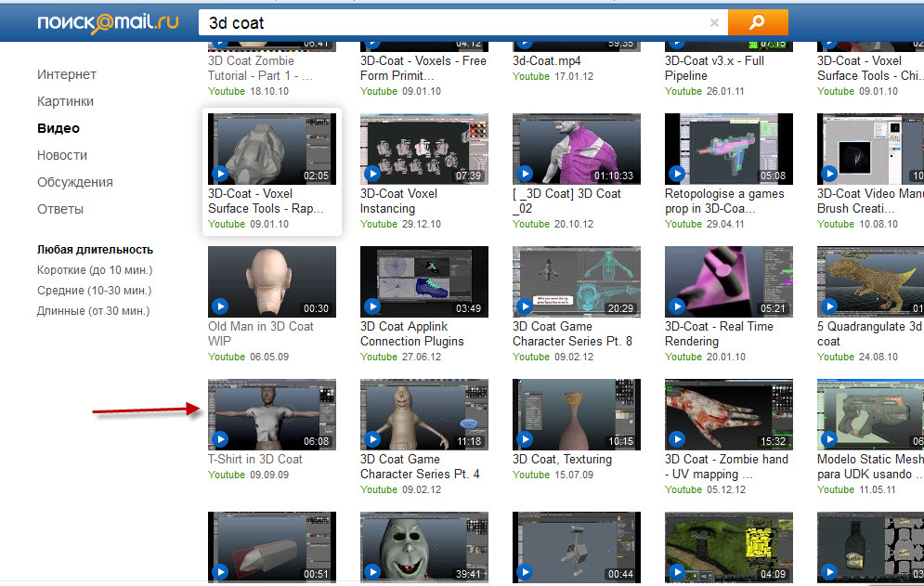Viewport: 924px width, 586px height.
Task: Clear the search field with the X icon
Action: (714, 23)
